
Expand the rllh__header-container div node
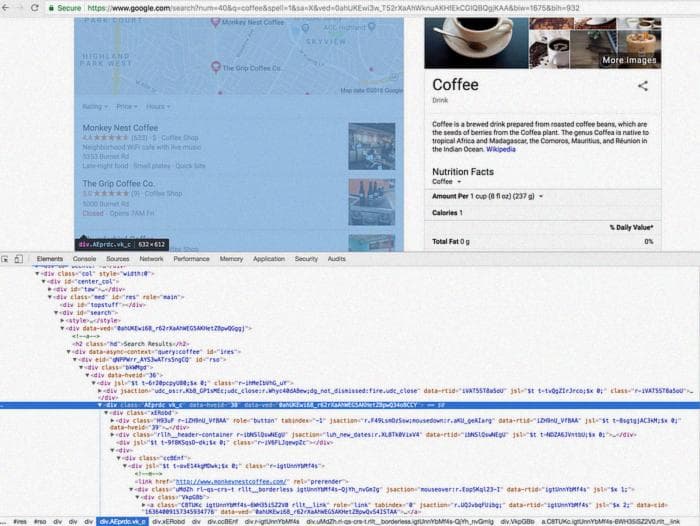(x=112, y=434)
